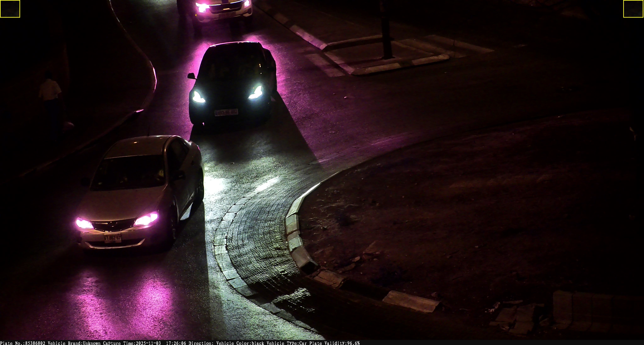This screenshot has height=345, width=644.
Task: Click the yellow box in top-left corner
Action: [x=10, y=9]
